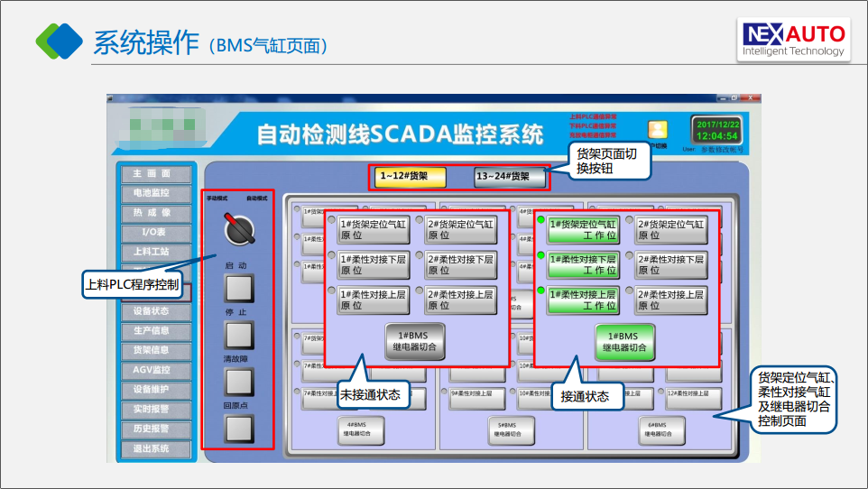Click gray 1#货架定位气缸 原位 button
The width and height of the screenshot is (868, 489).
tap(374, 230)
